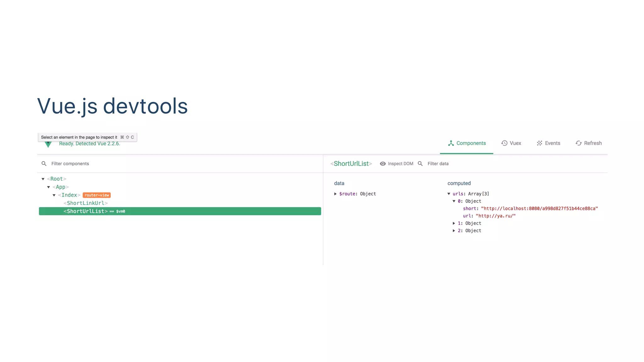Switch to the Components tab
The height and width of the screenshot is (362, 644).
coord(467,143)
